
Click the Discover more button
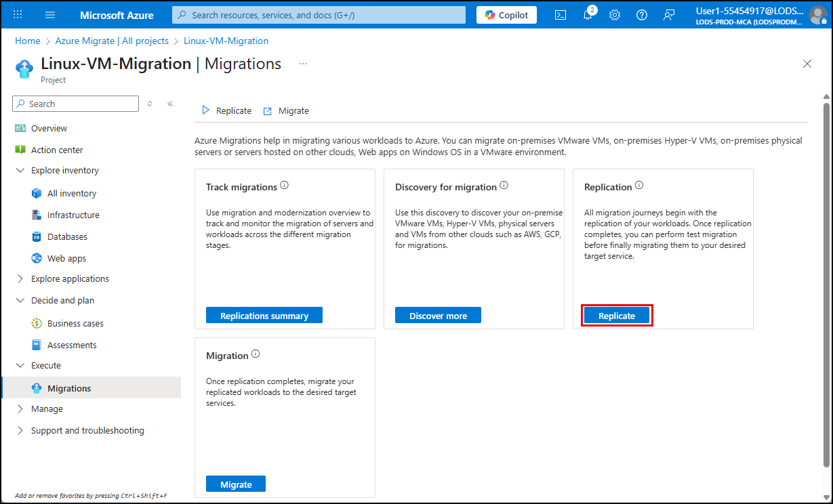438,315
